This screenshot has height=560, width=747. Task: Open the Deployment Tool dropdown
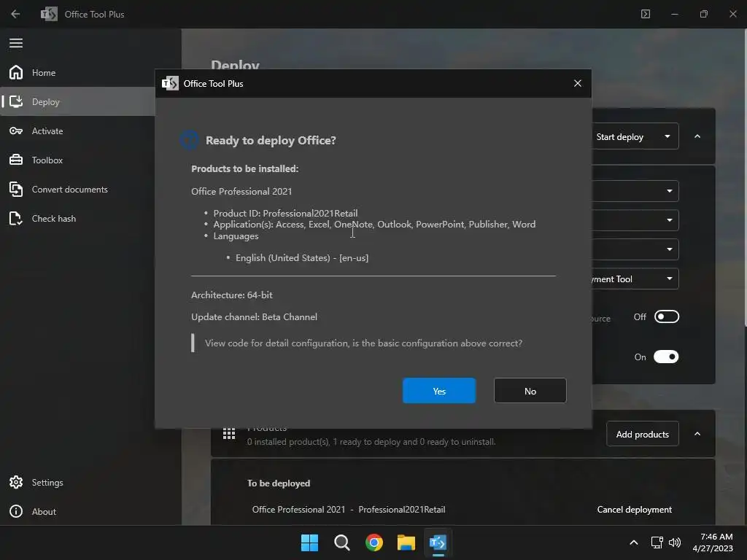(635, 279)
